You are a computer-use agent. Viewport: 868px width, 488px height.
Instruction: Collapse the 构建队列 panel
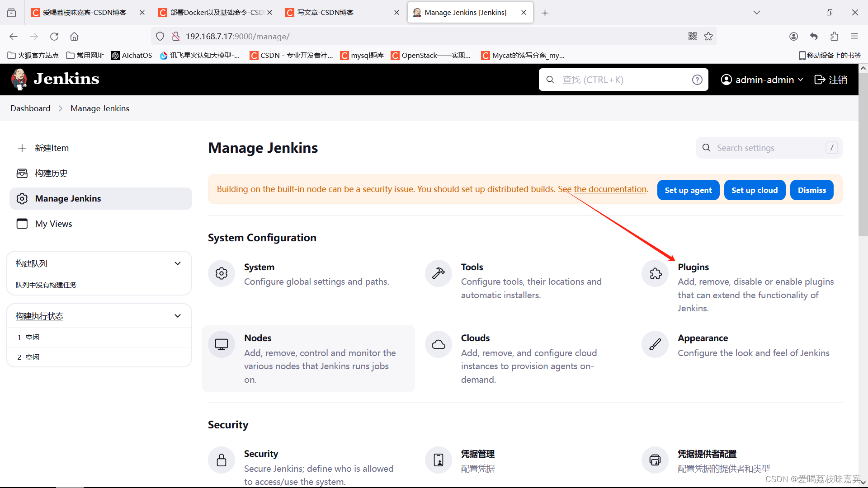(178, 263)
